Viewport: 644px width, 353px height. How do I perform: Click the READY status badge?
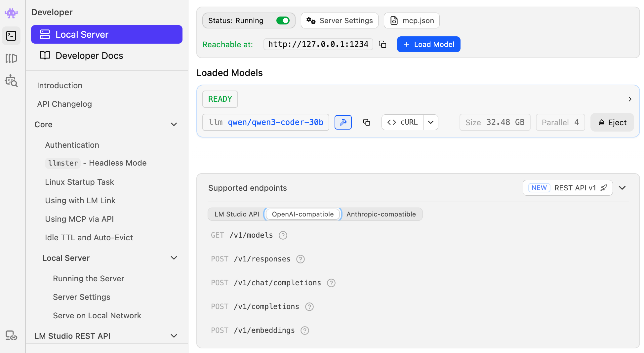click(220, 99)
